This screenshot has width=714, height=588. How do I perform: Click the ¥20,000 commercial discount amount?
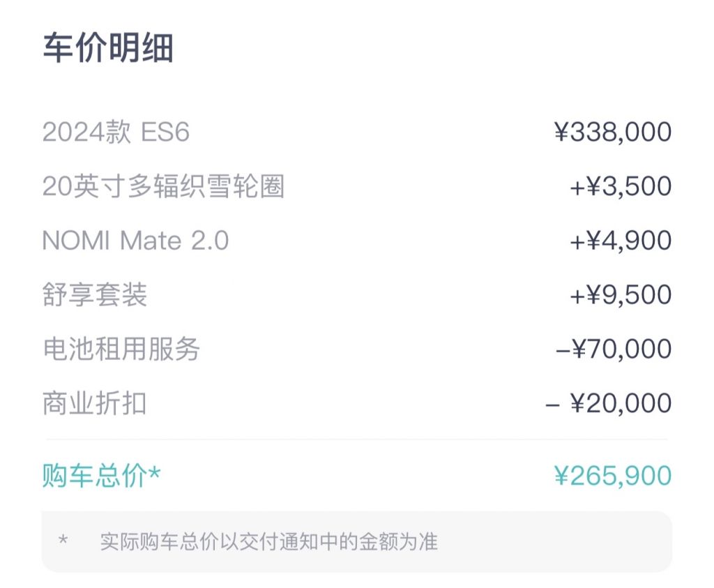[621, 403]
